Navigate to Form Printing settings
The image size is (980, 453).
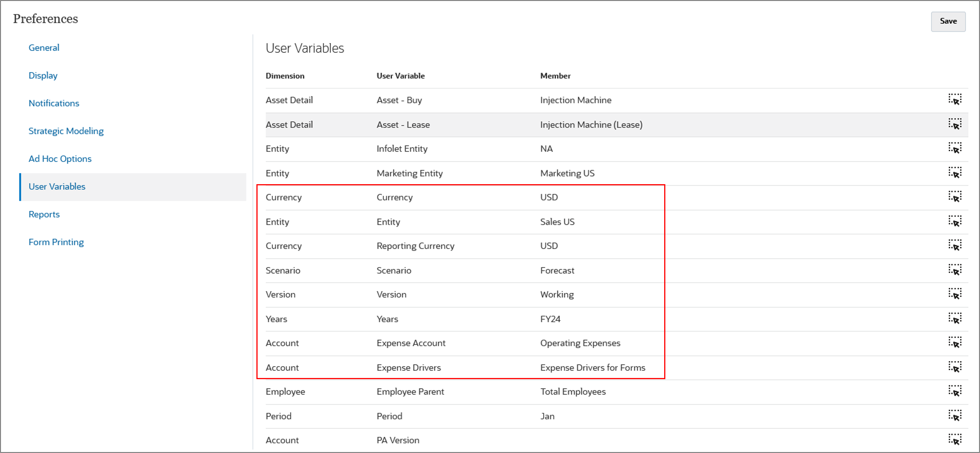click(x=56, y=242)
